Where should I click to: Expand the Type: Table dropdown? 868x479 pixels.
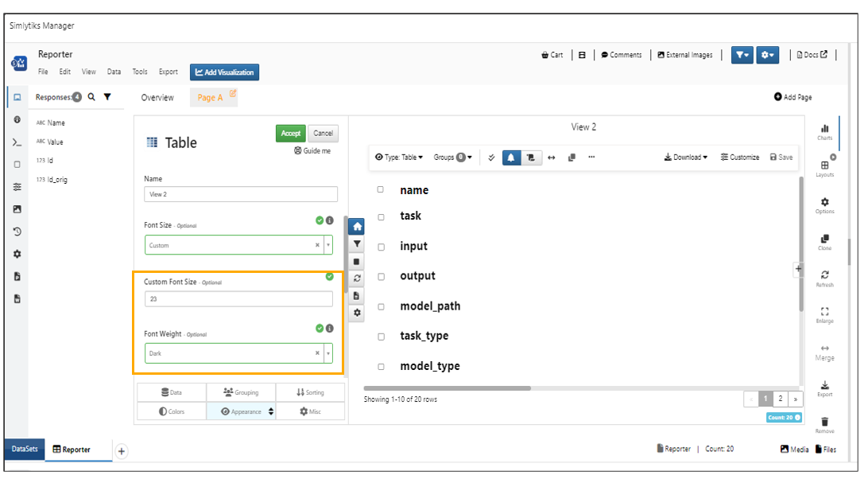point(399,158)
